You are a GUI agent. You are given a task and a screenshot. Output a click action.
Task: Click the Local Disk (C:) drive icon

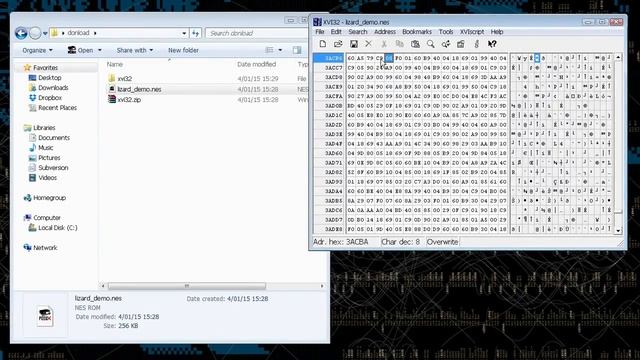[x=32, y=228]
